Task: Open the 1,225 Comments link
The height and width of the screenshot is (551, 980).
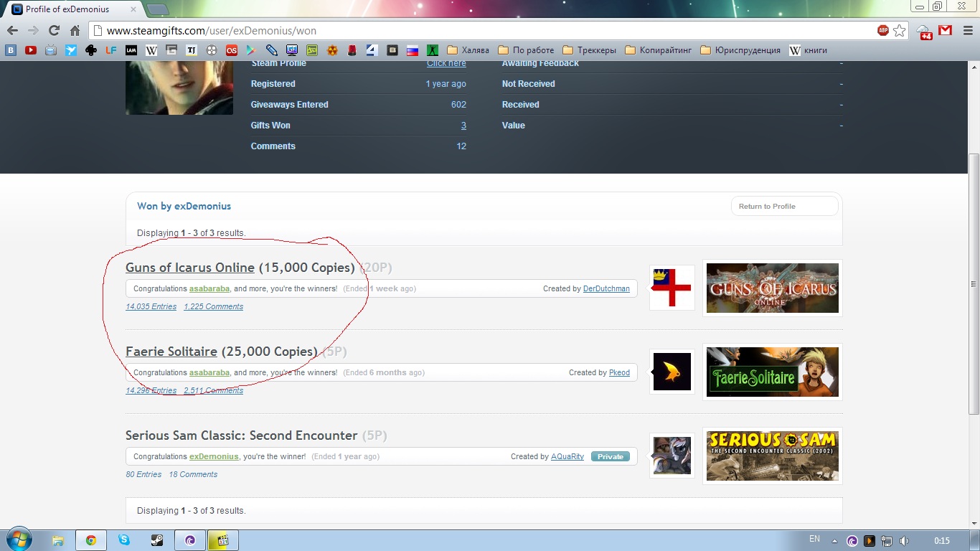Action: click(213, 306)
